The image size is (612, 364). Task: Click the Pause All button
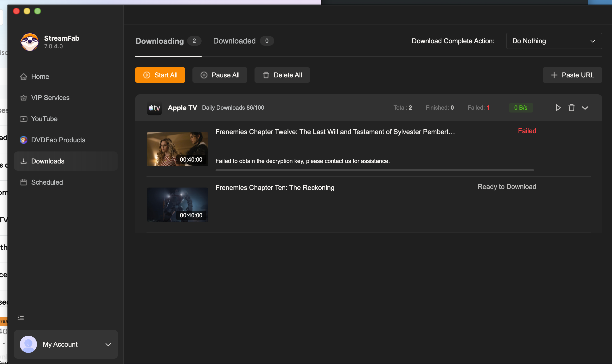tap(220, 75)
